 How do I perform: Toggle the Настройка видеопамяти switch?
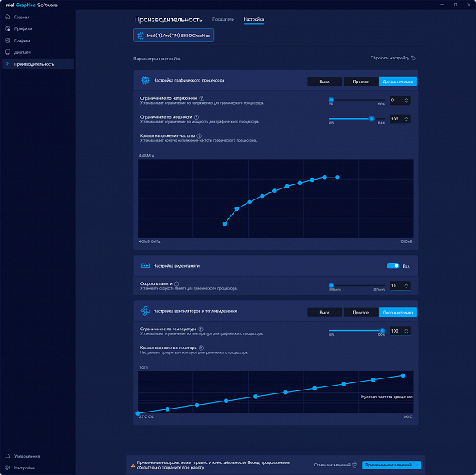point(393,266)
